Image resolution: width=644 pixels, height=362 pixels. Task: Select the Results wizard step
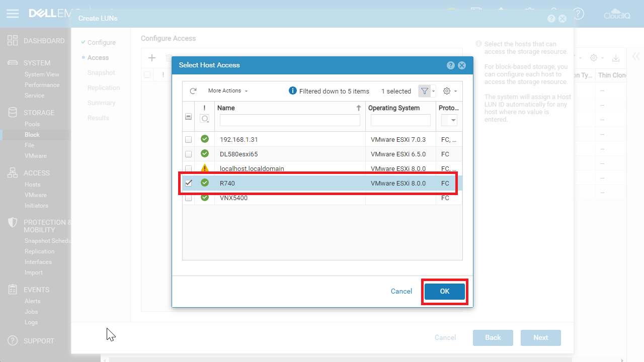(x=98, y=118)
